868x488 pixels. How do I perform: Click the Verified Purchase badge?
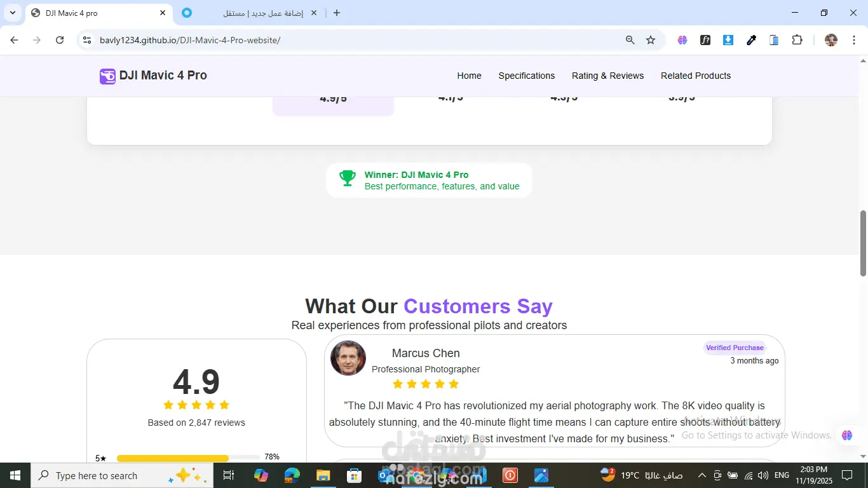(735, 348)
